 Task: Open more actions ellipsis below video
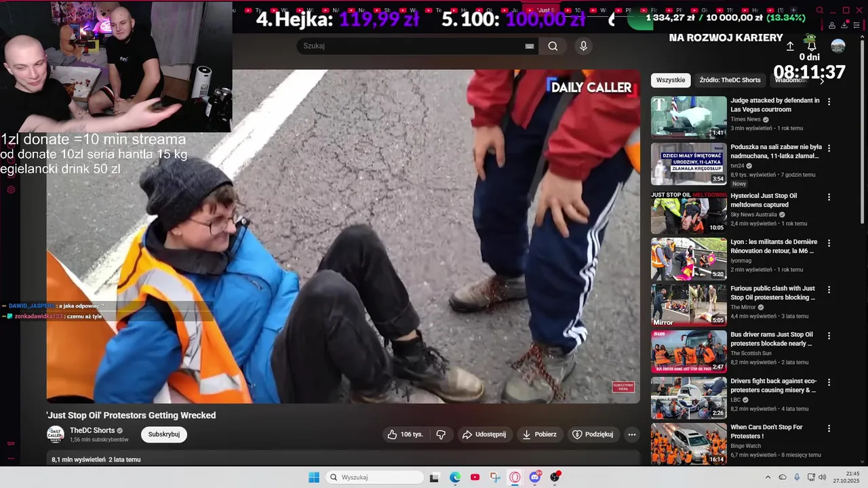coord(632,434)
